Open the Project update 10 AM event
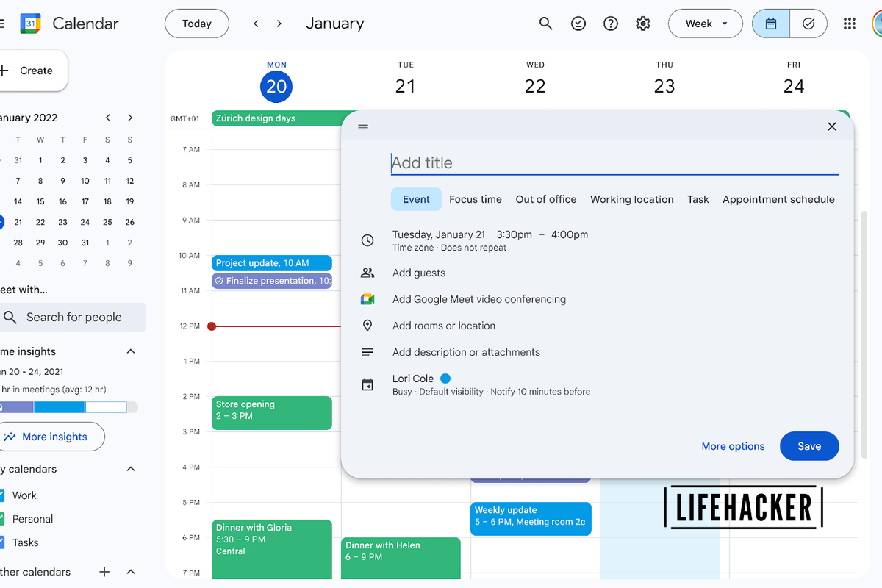Image resolution: width=882 pixels, height=588 pixels. point(272,263)
